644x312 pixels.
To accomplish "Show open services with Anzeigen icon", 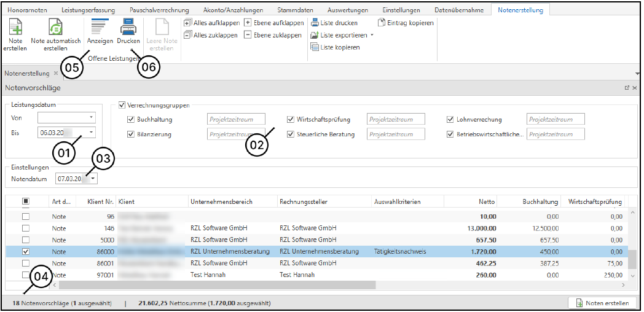I will click(x=100, y=29).
